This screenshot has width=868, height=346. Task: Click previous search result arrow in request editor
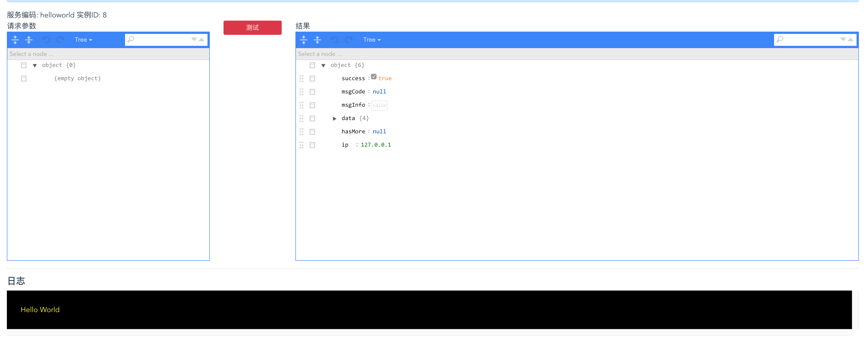click(x=202, y=39)
